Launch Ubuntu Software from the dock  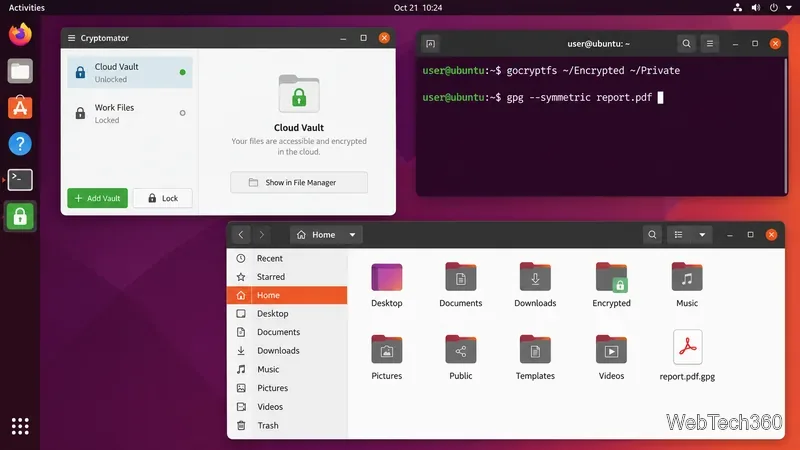click(x=20, y=107)
